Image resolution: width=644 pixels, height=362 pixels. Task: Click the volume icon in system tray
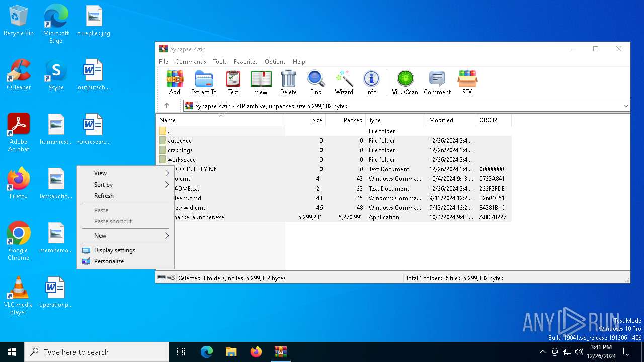point(579,352)
